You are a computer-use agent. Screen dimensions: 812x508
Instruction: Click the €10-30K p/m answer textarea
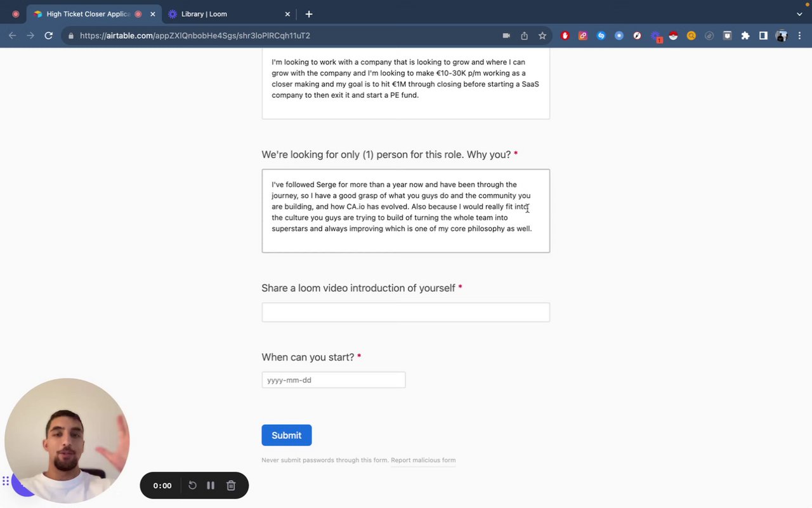coord(406,83)
